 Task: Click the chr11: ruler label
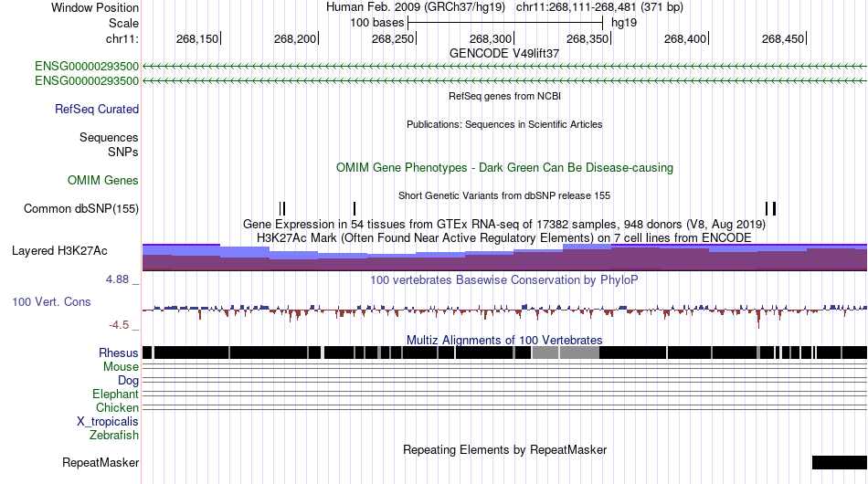point(122,38)
